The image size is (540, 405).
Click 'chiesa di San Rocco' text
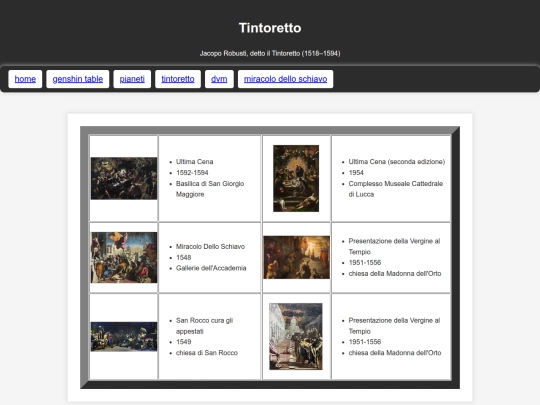tap(207, 353)
